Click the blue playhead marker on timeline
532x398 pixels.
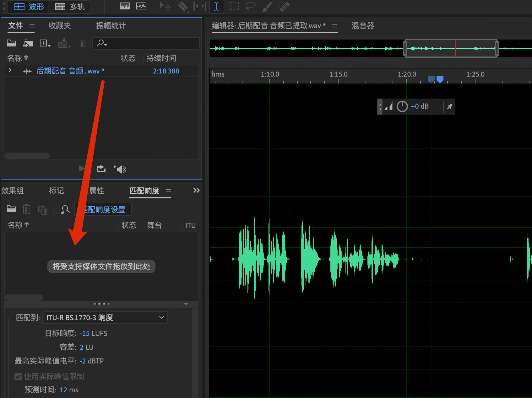pyautogui.click(x=440, y=79)
